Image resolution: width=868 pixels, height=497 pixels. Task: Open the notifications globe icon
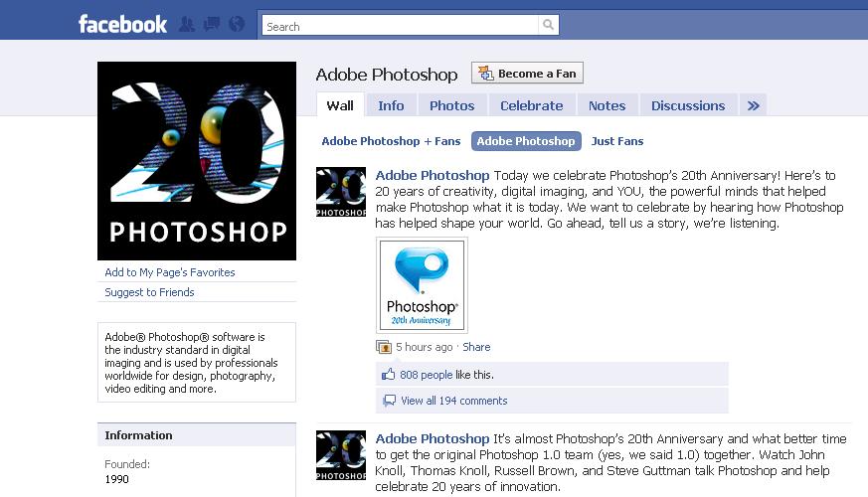pos(237,24)
